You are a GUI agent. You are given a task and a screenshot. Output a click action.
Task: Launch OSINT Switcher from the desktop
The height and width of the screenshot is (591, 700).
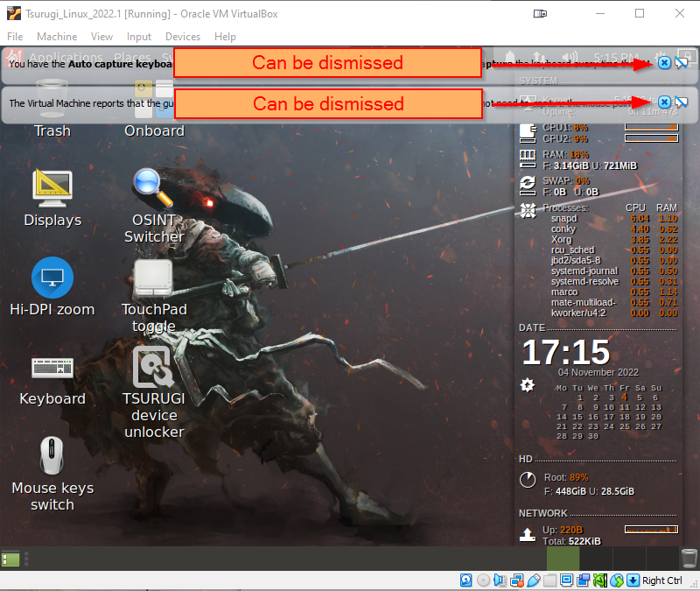(x=154, y=207)
